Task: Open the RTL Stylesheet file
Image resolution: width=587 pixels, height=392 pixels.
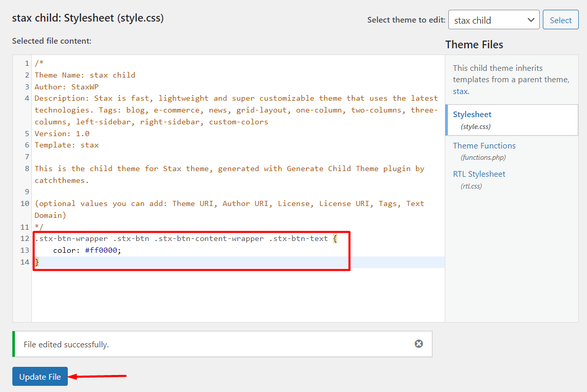Action: [479, 174]
